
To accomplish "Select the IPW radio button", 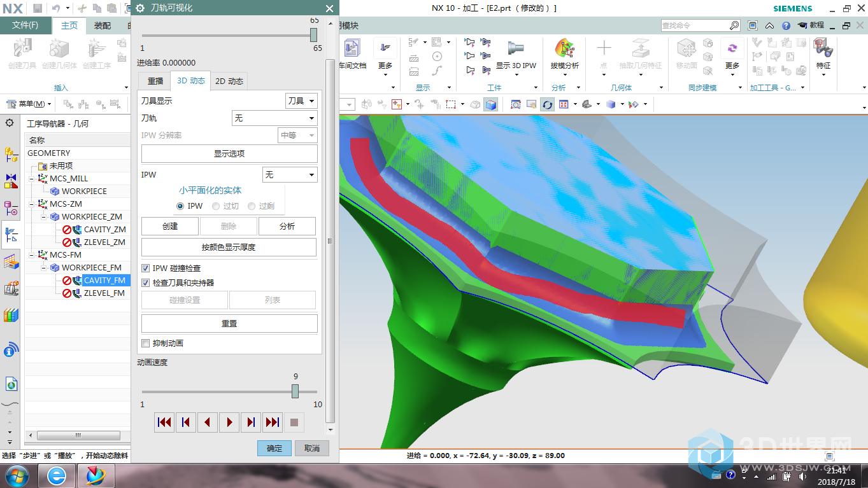I will coord(180,206).
